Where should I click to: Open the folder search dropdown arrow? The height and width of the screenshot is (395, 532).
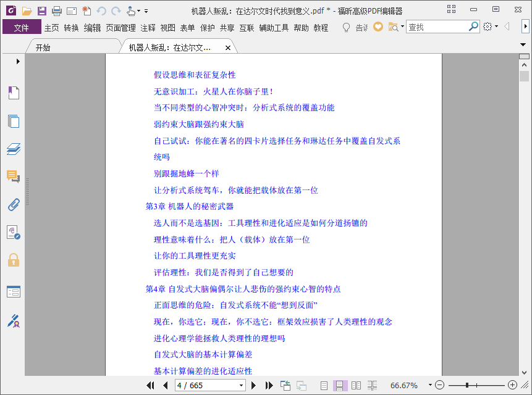pyautogui.click(x=402, y=26)
